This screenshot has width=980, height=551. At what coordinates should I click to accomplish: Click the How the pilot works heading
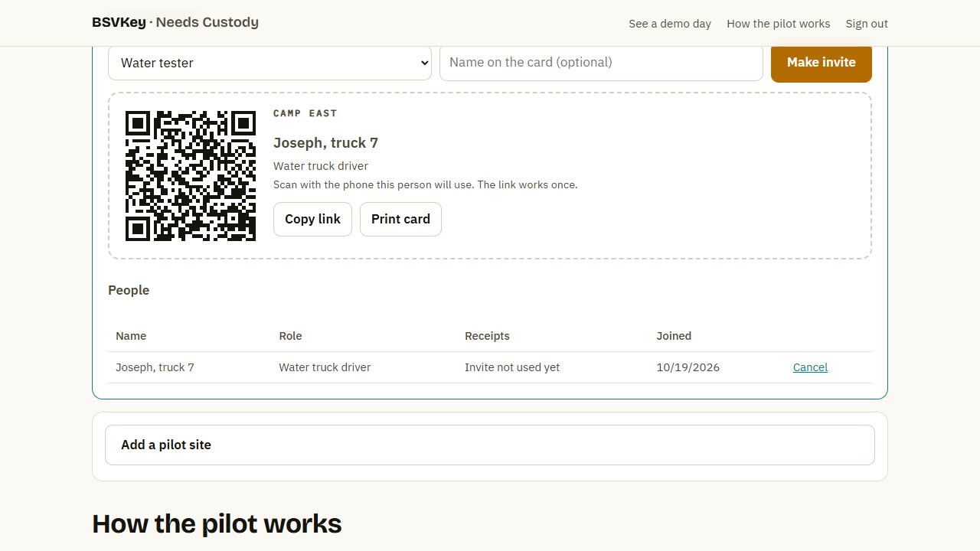point(217,524)
